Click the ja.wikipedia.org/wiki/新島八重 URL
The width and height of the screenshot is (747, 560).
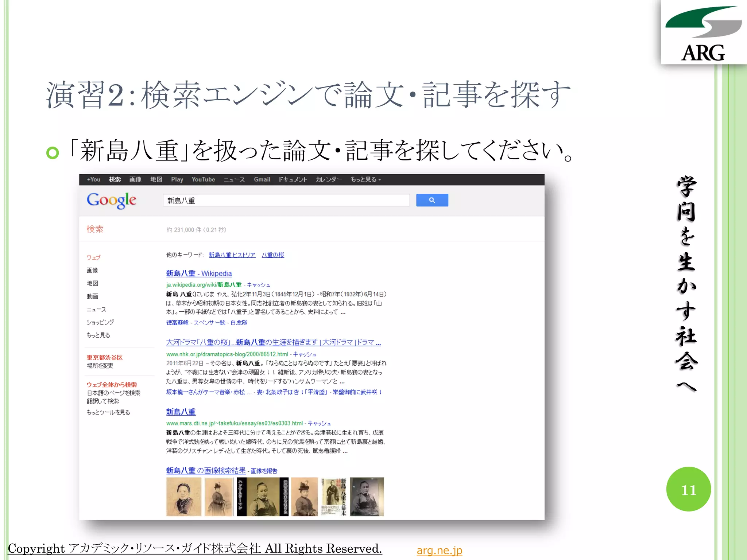point(204,285)
